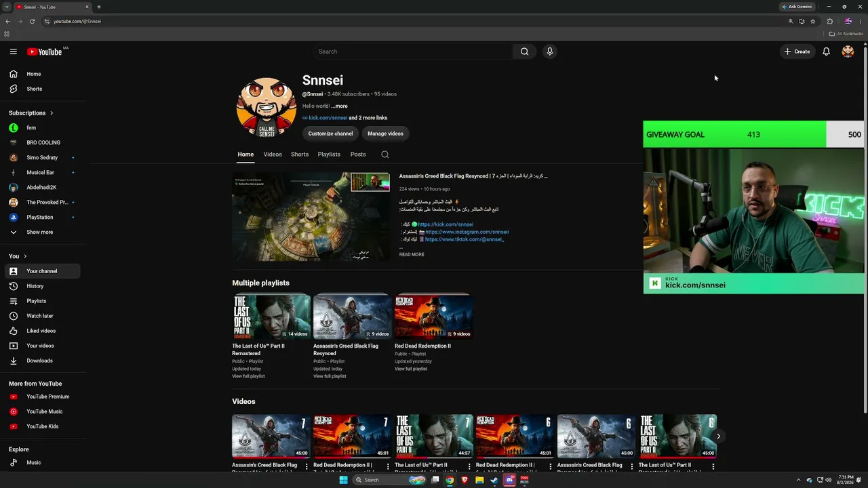Image resolution: width=868 pixels, height=488 pixels.
Task: View full playlist for The Last of Us
Action: tap(248, 376)
